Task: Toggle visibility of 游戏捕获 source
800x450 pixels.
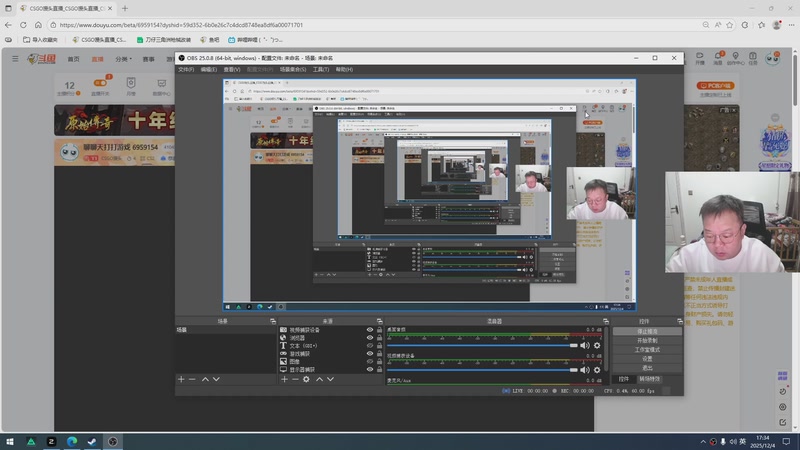Action: (x=370, y=354)
